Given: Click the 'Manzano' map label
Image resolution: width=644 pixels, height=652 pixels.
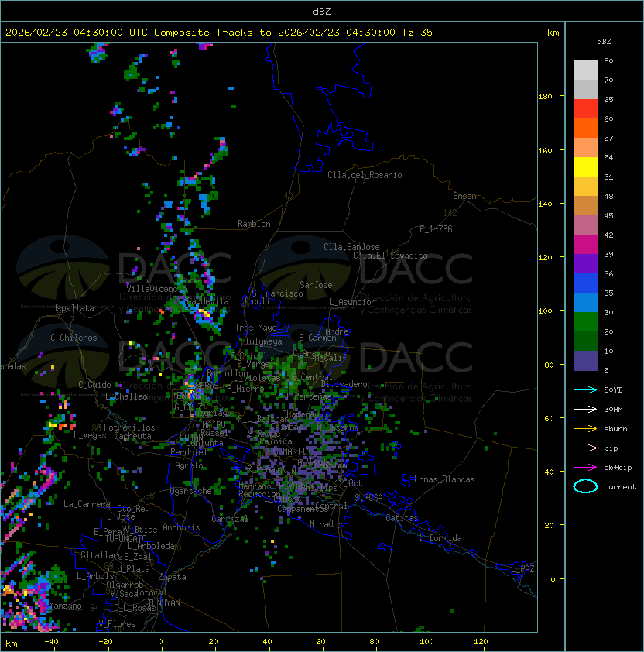Looking at the screenshot, I should coord(66,606).
